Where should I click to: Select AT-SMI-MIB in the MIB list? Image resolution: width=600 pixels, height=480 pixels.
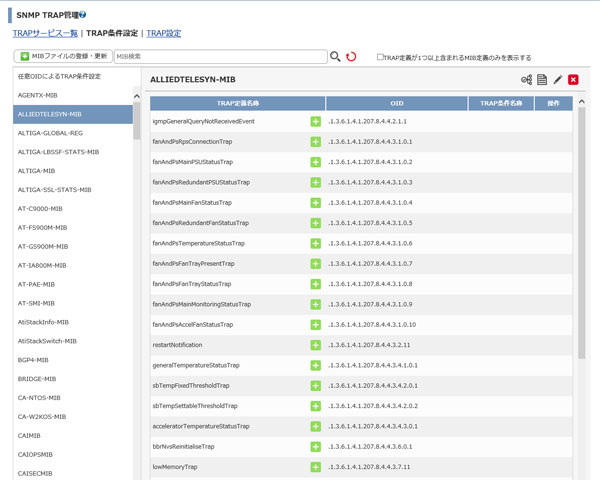73,303
